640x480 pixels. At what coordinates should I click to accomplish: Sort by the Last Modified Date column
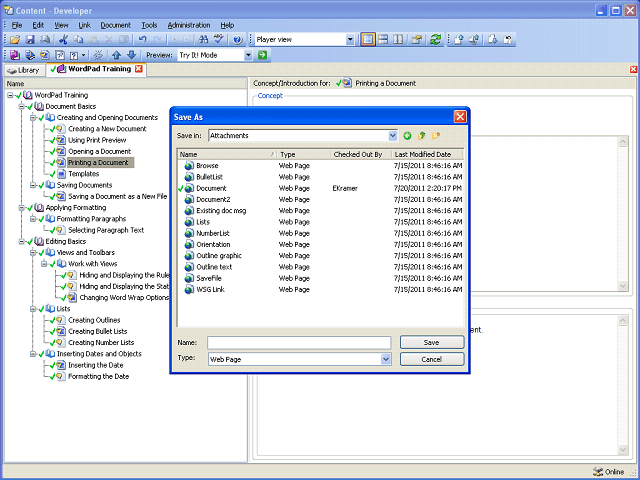(x=427, y=154)
